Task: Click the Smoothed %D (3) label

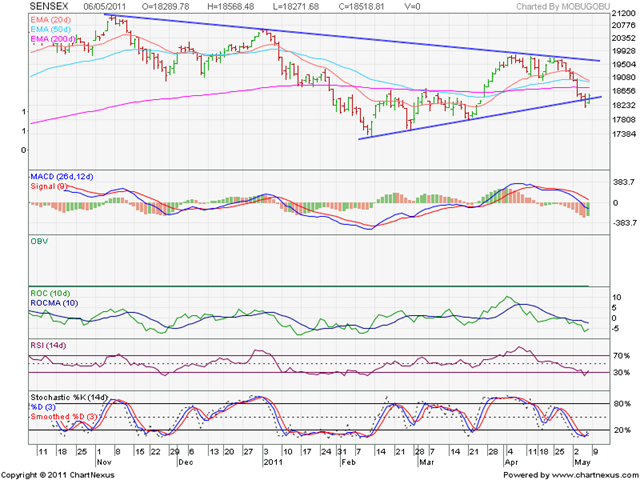Action: (64, 416)
